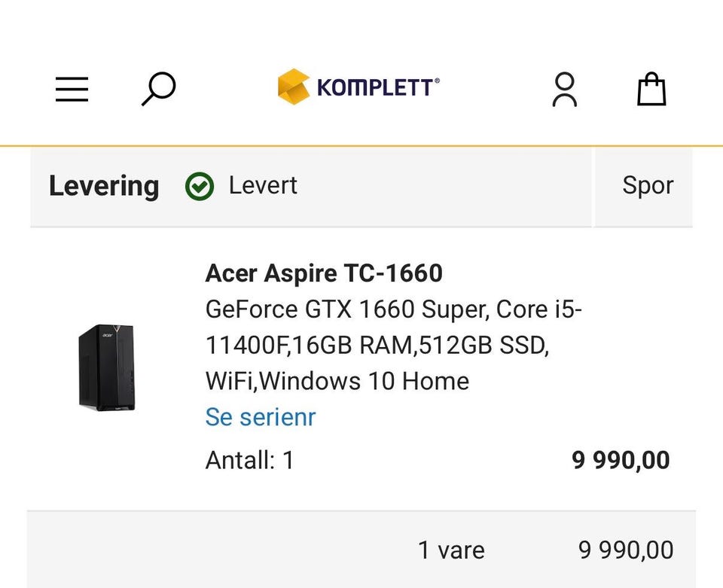Click the Levering section heading
723x588 pixels.
tap(104, 186)
